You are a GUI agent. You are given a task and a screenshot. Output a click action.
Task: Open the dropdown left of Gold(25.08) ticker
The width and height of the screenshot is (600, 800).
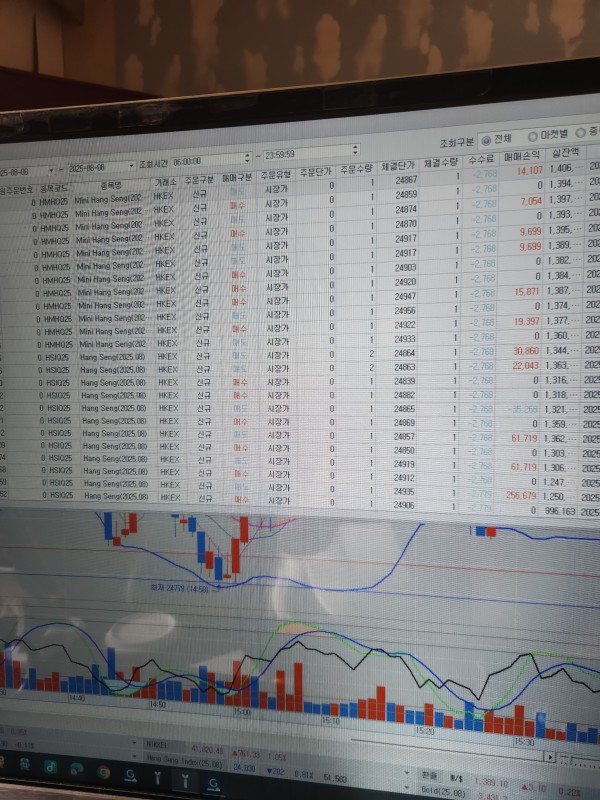(407, 789)
